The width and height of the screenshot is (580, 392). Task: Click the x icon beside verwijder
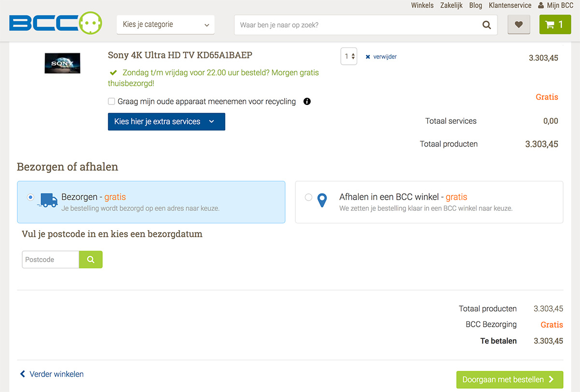tap(368, 57)
